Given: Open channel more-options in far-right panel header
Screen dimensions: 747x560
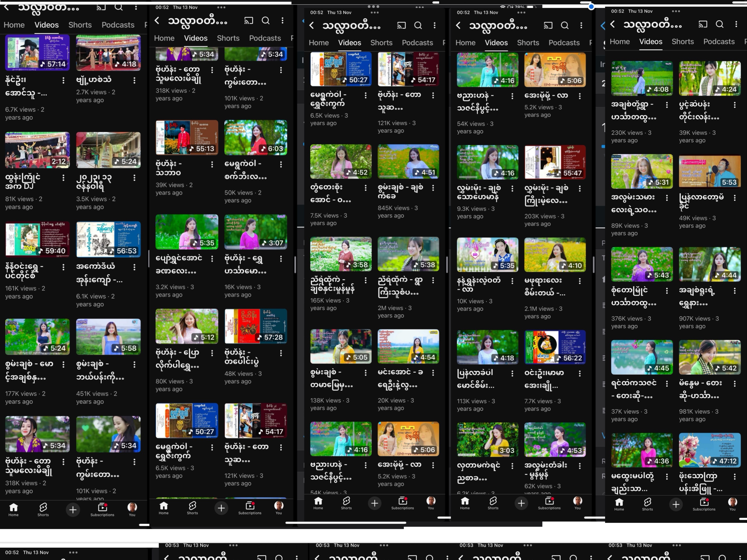Looking at the screenshot, I should pos(736,24).
